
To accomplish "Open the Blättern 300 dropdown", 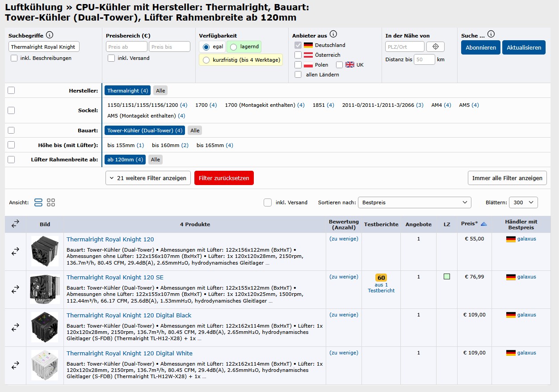I will [x=524, y=202].
